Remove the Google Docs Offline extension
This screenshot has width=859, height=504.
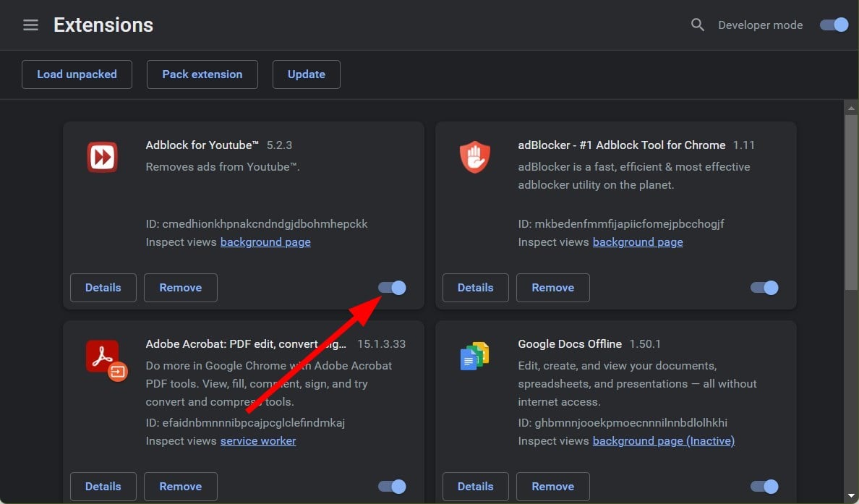[553, 487]
